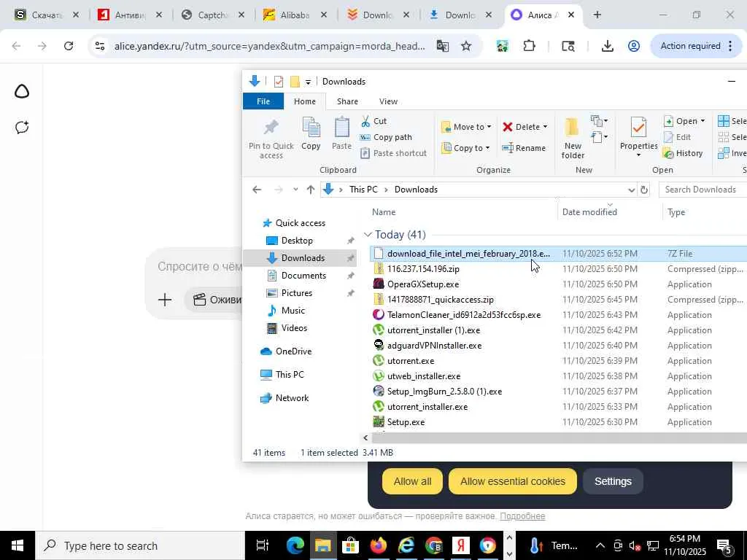
Task: Open cookie Settings button
Action: pyautogui.click(x=613, y=481)
